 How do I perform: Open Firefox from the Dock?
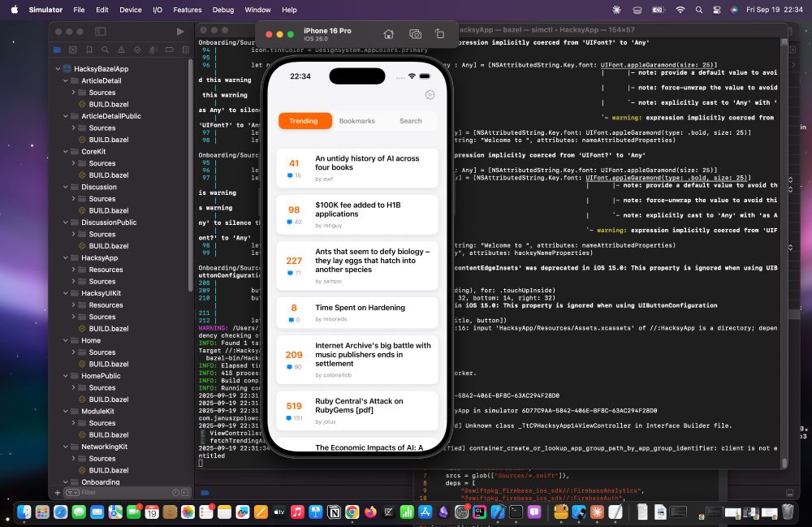[x=370, y=512]
